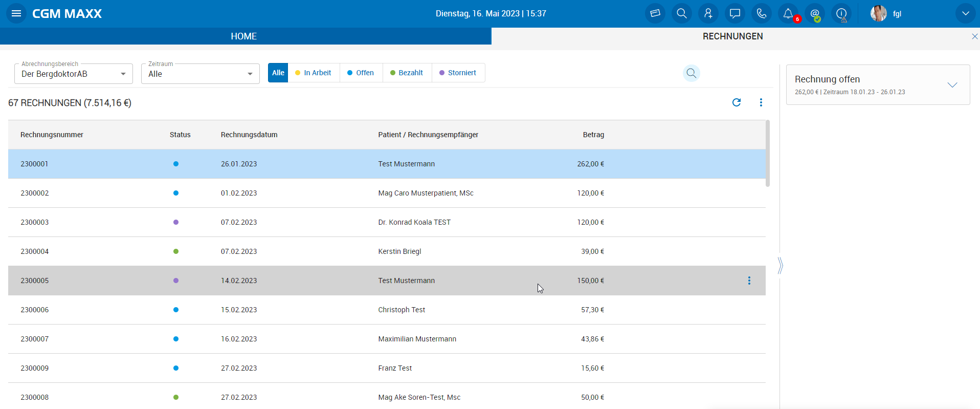
Task: Click the CGM MAXX logo
Action: tap(67, 14)
